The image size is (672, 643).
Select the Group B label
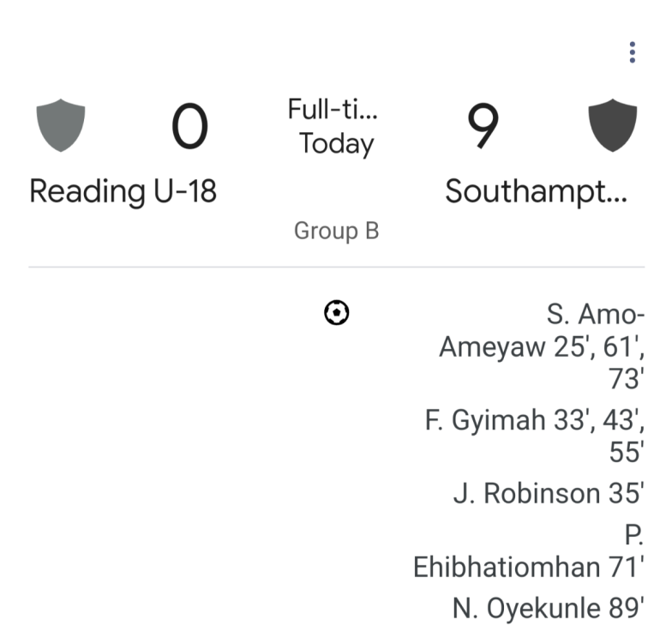tap(336, 231)
